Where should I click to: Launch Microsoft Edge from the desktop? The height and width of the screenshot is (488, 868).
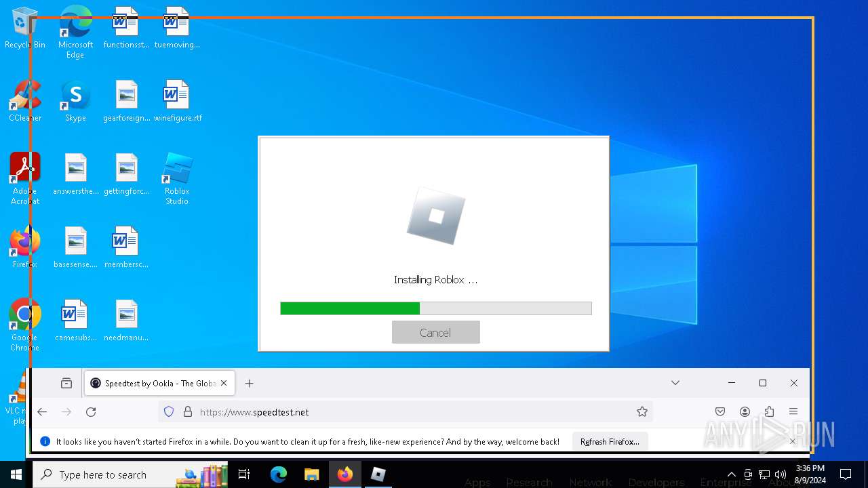coord(75,32)
